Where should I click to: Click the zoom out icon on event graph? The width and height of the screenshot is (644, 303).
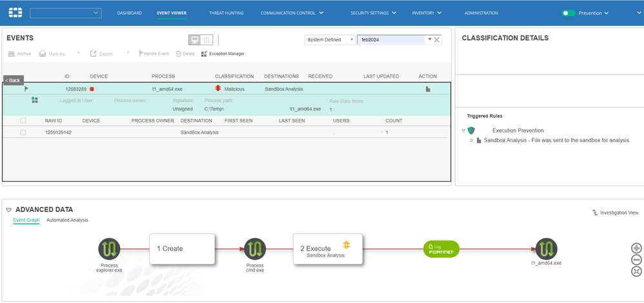click(636, 259)
